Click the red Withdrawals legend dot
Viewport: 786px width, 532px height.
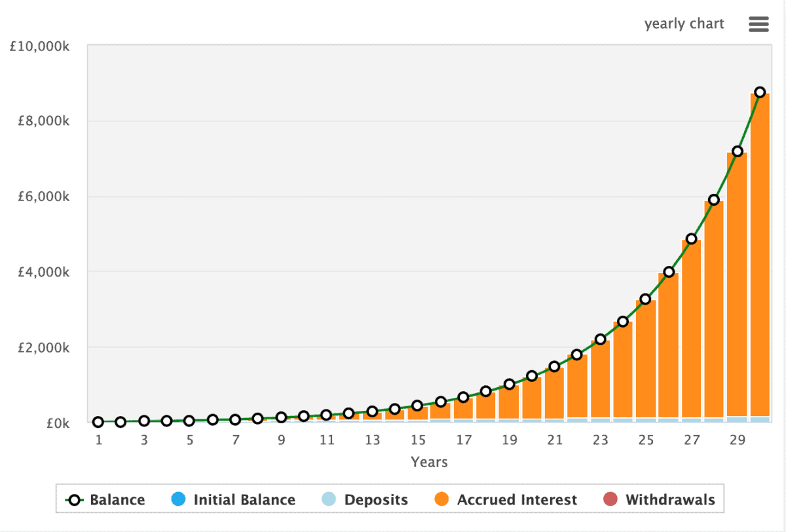click(x=610, y=500)
